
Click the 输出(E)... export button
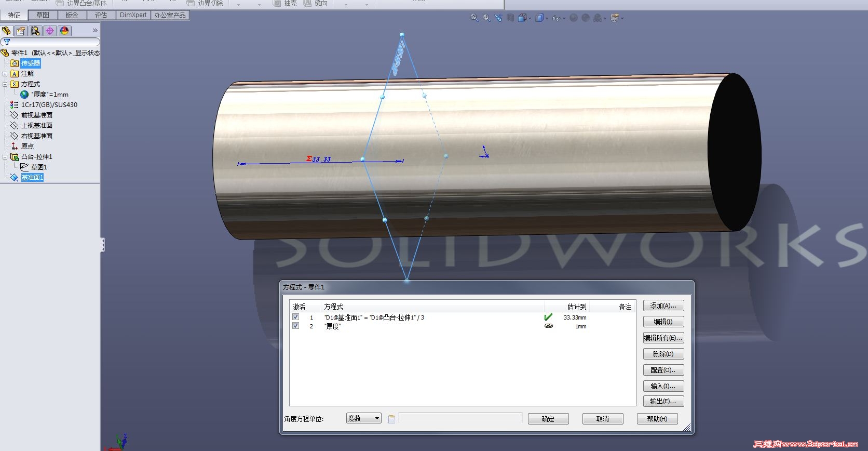[x=663, y=401]
